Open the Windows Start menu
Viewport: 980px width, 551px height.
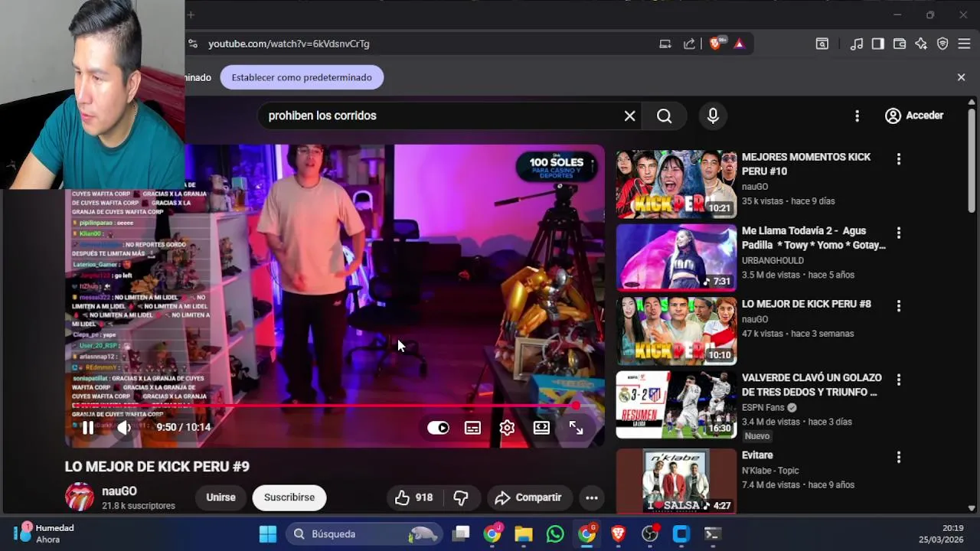click(268, 534)
